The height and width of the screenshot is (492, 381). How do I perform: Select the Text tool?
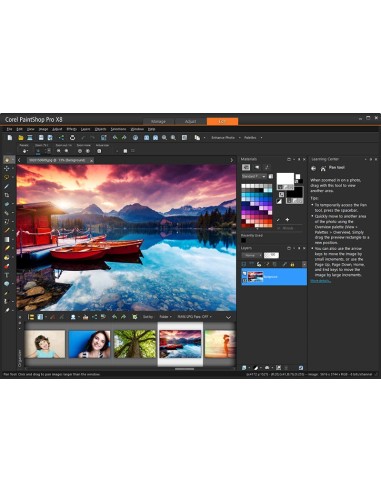[7, 275]
